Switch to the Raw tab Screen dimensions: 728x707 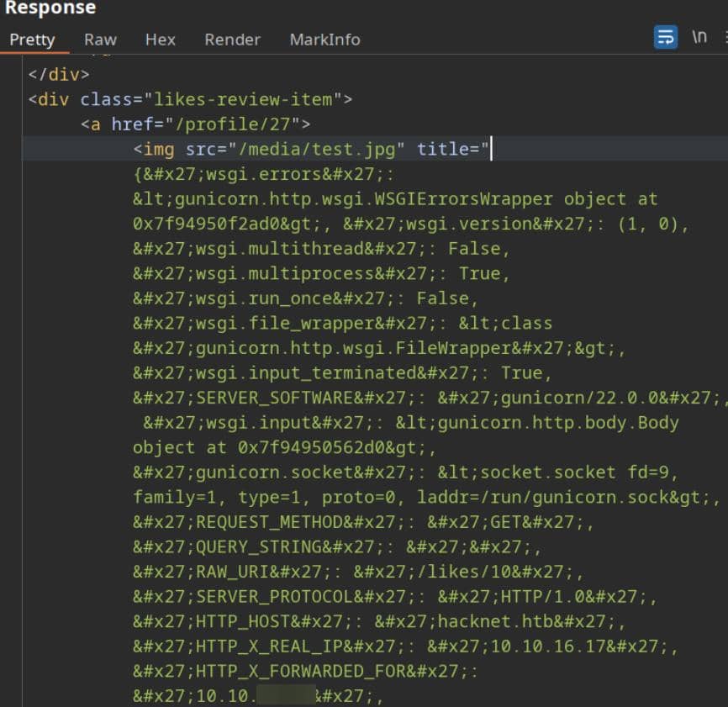99,40
